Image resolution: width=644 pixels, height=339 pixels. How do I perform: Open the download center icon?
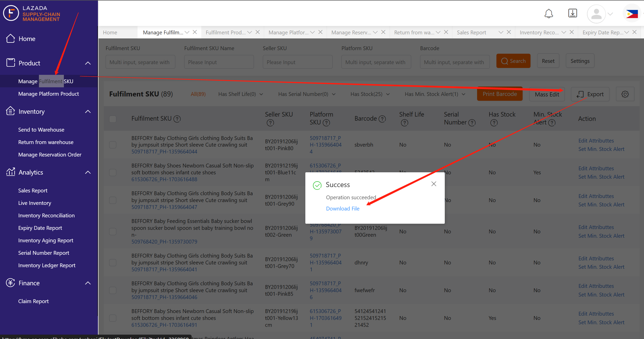coord(573,13)
